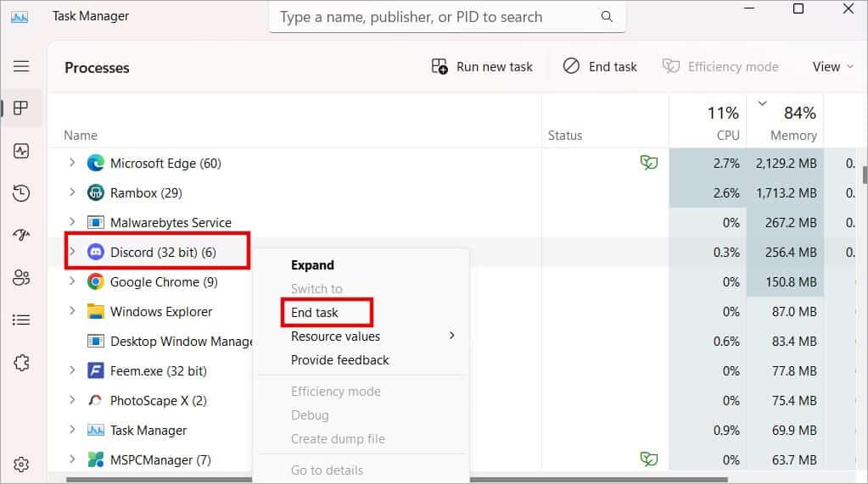The height and width of the screenshot is (484, 868).
Task: Click the Malwarebytes Service icon
Action: (95, 222)
